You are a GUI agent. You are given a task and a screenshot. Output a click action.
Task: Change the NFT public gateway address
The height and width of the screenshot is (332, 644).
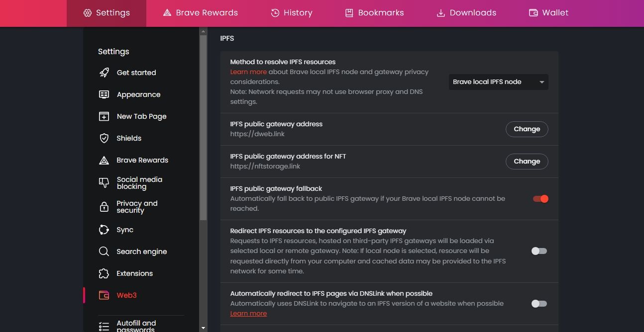pos(527,161)
